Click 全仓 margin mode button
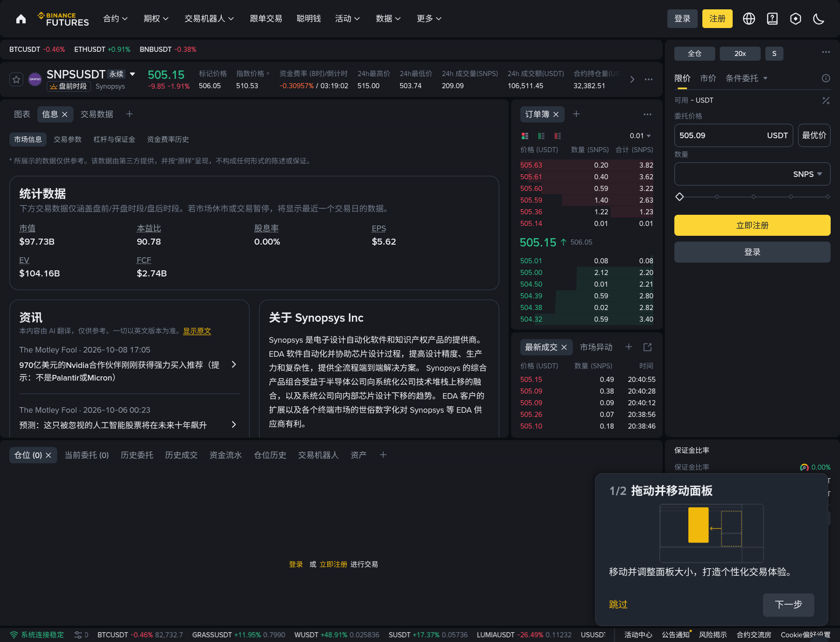 pos(694,54)
